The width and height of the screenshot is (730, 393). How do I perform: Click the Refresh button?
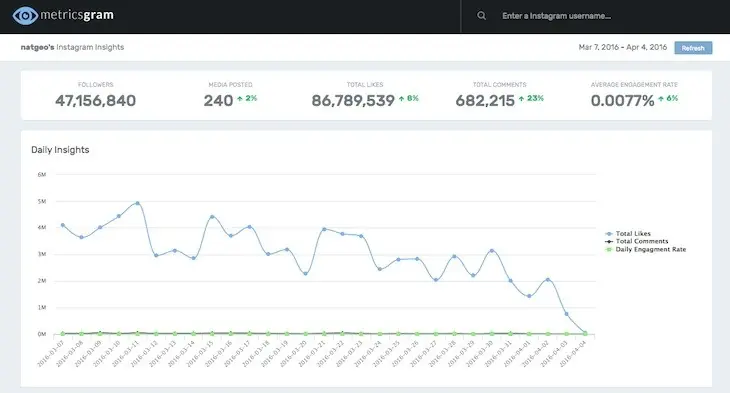[x=693, y=48]
